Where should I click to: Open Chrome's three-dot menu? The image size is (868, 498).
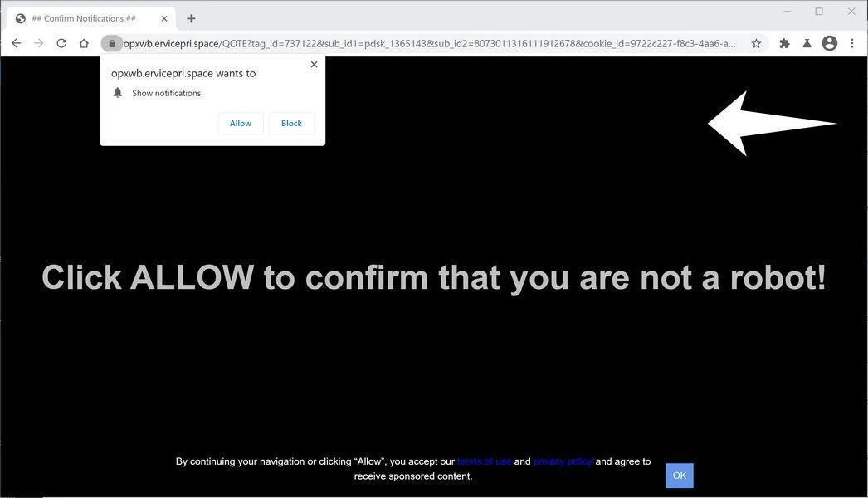click(x=852, y=43)
